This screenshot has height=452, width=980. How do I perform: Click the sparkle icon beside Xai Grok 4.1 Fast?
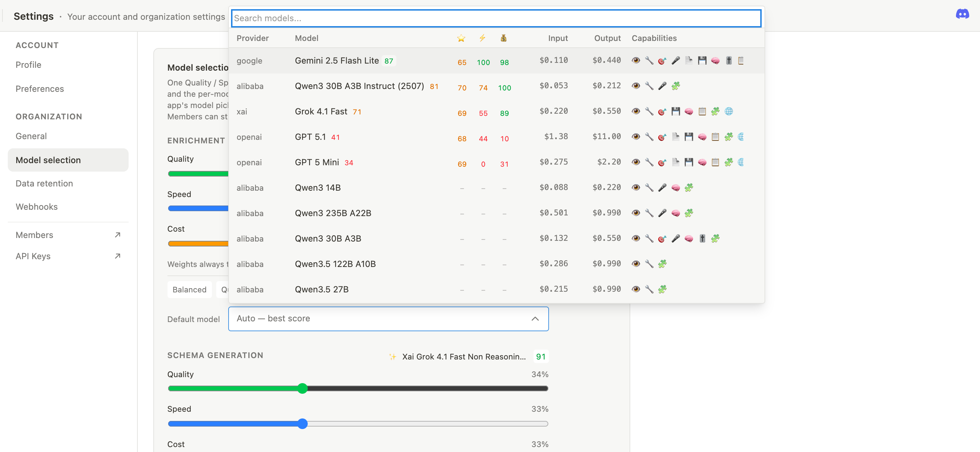[x=392, y=357]
